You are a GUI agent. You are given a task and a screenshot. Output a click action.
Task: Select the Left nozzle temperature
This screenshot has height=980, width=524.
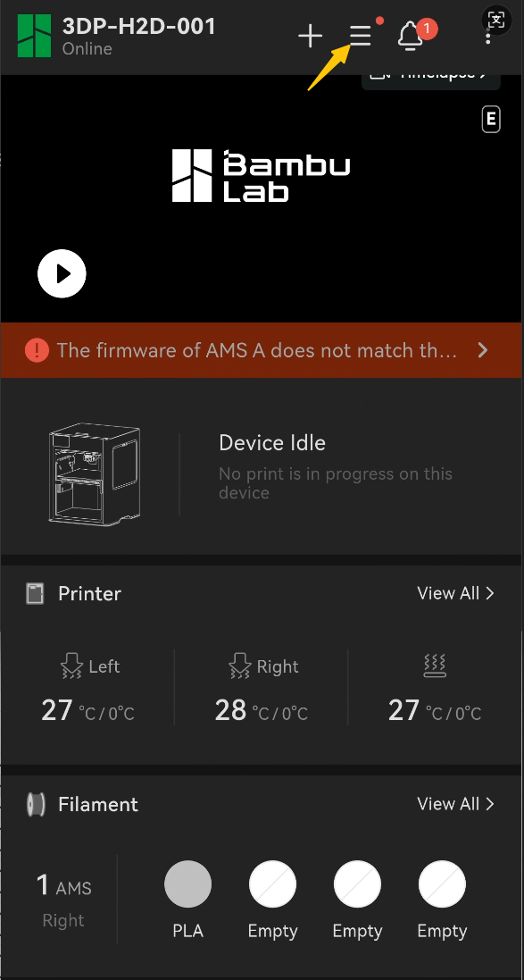tap(87, 688)
